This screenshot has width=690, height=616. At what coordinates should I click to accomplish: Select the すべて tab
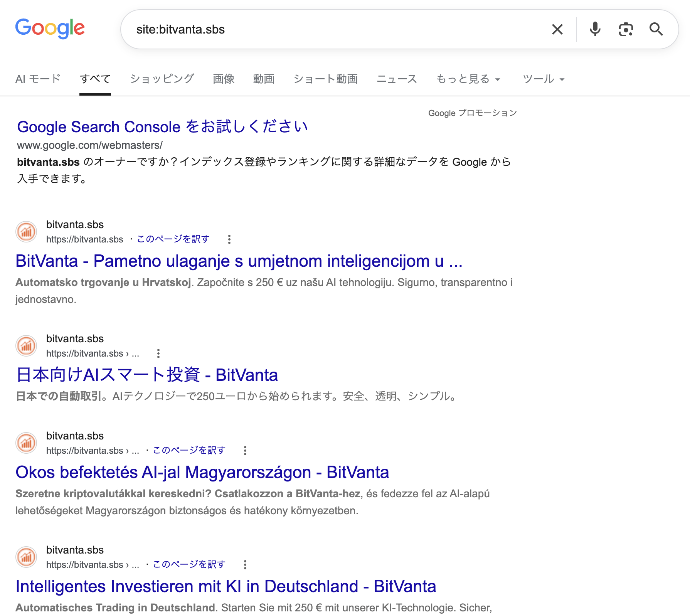[95, 79]
